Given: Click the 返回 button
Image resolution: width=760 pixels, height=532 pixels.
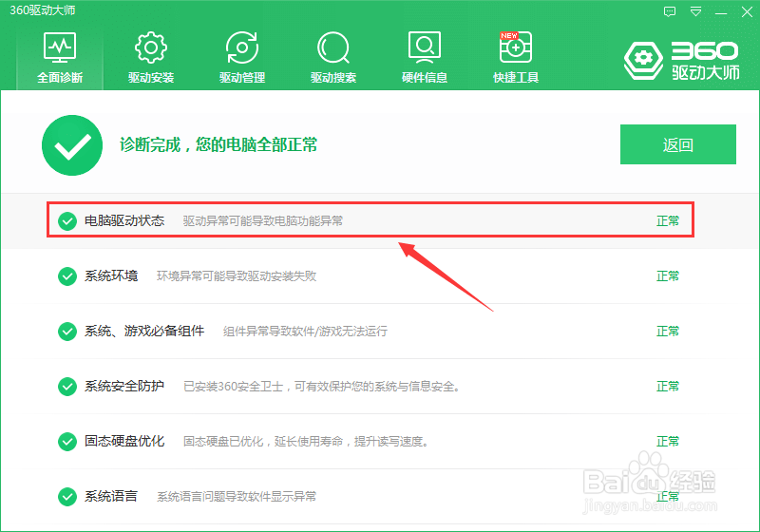Looking at the screenshot, I should coord(678,144).
